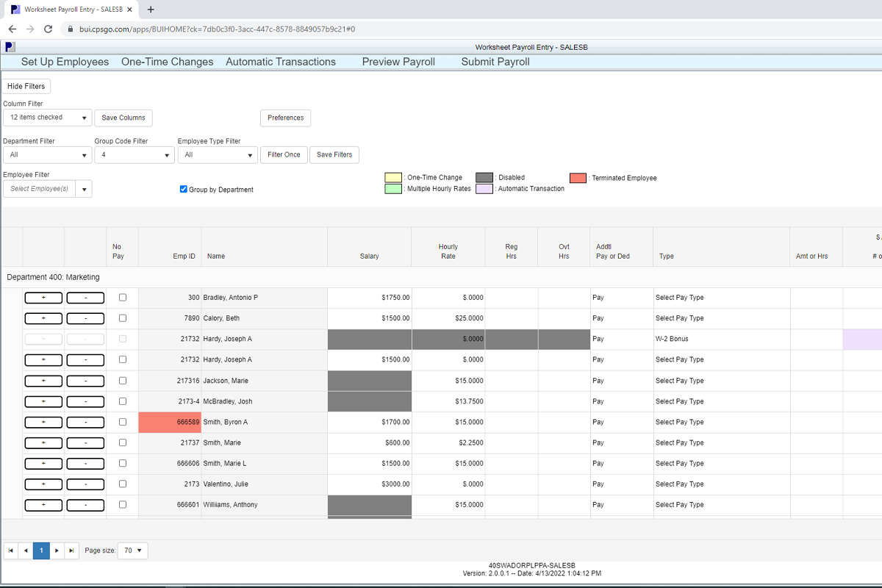Click the Save Filters button
Image resolution: width=882 pixels, height=588 pixels.
click(x=334, y=155)
